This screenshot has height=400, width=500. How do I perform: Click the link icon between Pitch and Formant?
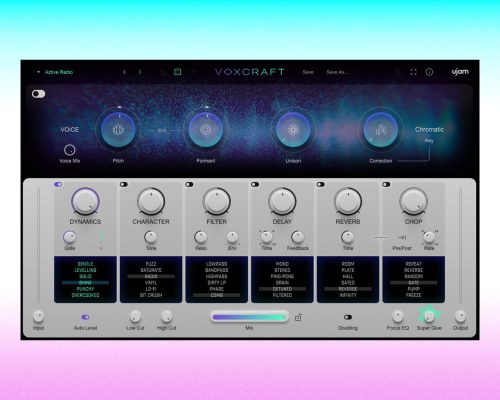(162, 130)
